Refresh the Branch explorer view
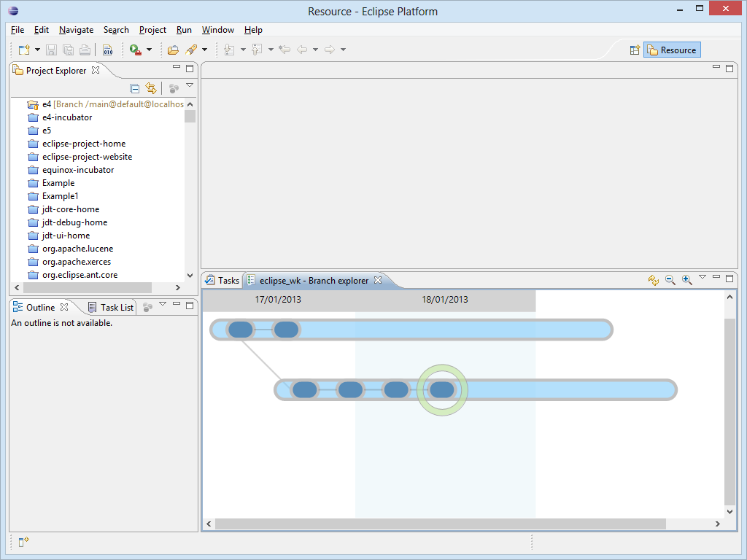Image resolution: width=747 pixels, height=560 pixels. click(x=654, y=280)
